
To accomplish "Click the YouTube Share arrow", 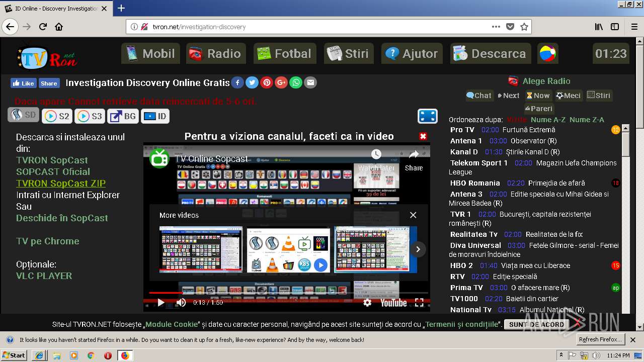I will (414, 154).
